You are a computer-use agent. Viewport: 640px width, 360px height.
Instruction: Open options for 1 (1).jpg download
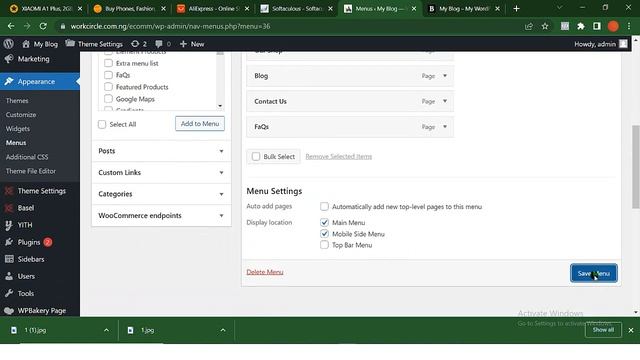106,330
